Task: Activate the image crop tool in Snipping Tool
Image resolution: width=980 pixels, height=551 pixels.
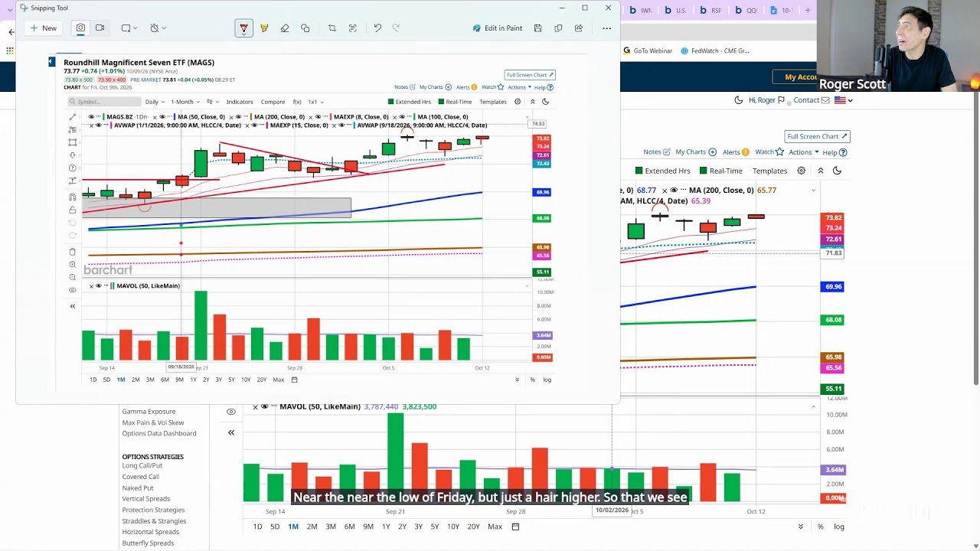Action: [x=332, y=28]
